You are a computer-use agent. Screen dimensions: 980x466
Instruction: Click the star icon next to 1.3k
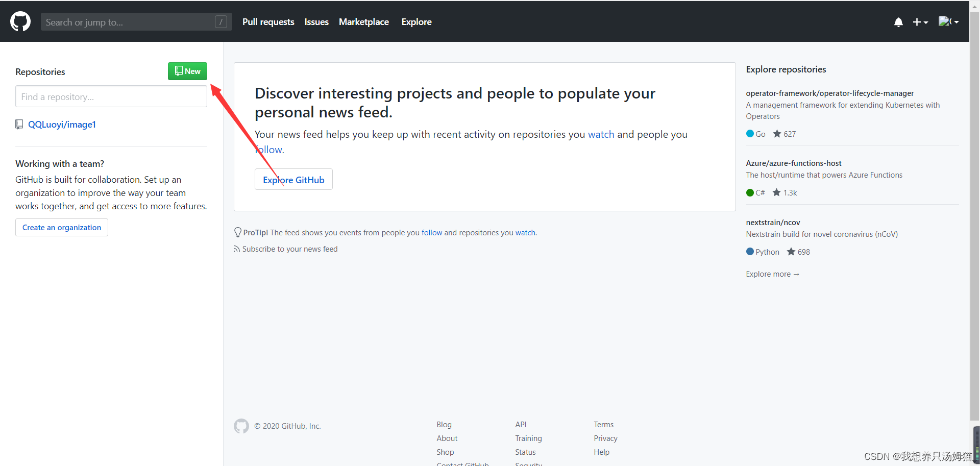pyautogui.click(x=776, y=192)
